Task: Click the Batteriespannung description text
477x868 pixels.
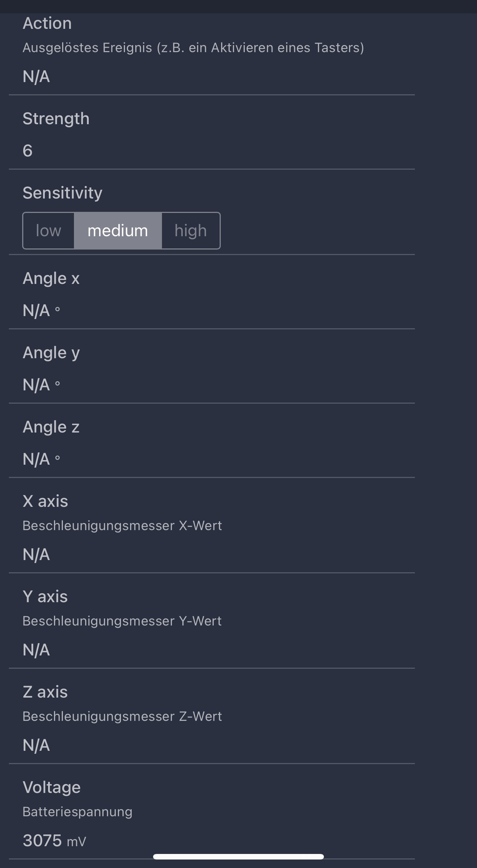Action: (x=77, y=812)
